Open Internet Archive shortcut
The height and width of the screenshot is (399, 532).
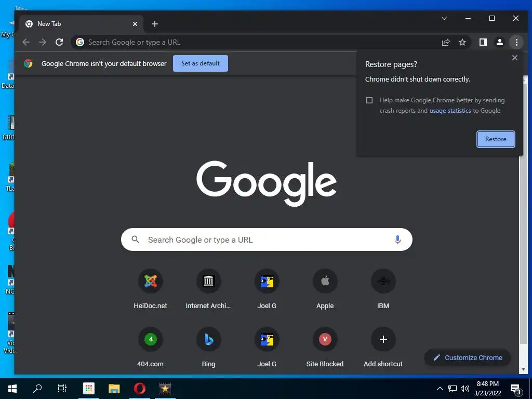click(x=208, y=289)
